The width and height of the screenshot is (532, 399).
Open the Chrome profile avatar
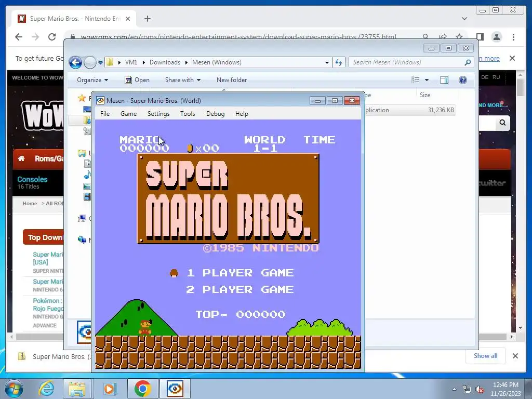[496, 37]
